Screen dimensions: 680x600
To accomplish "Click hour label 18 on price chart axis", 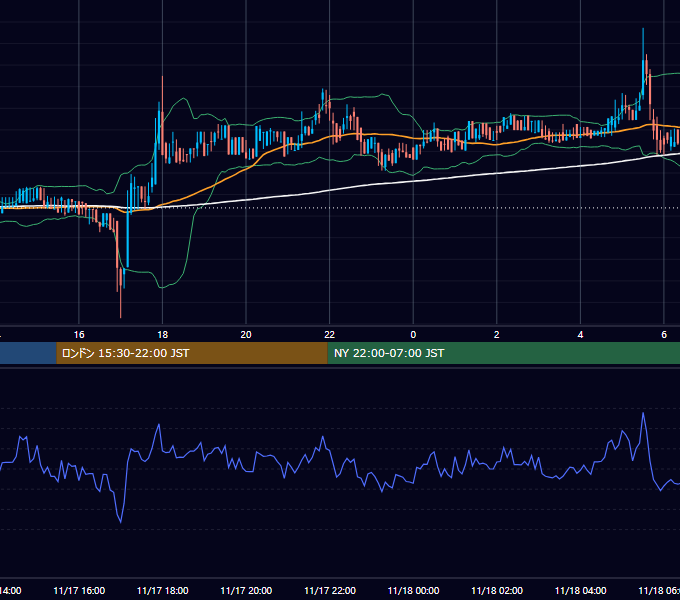I will pyautogui.click(x=163, y=335).
